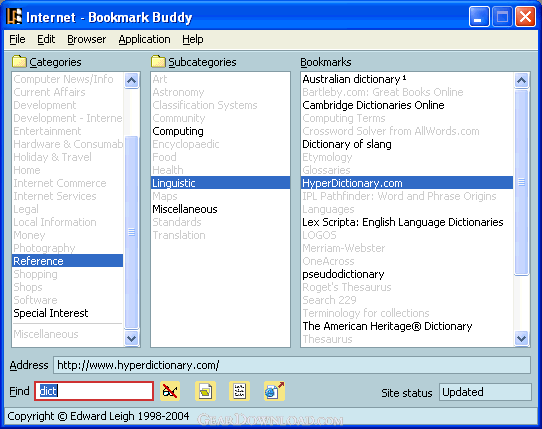542x429 pixels.
Task: Select the Roget's Thesaurus bookmark
Action: pyautogui.click(x=407, y=287)
